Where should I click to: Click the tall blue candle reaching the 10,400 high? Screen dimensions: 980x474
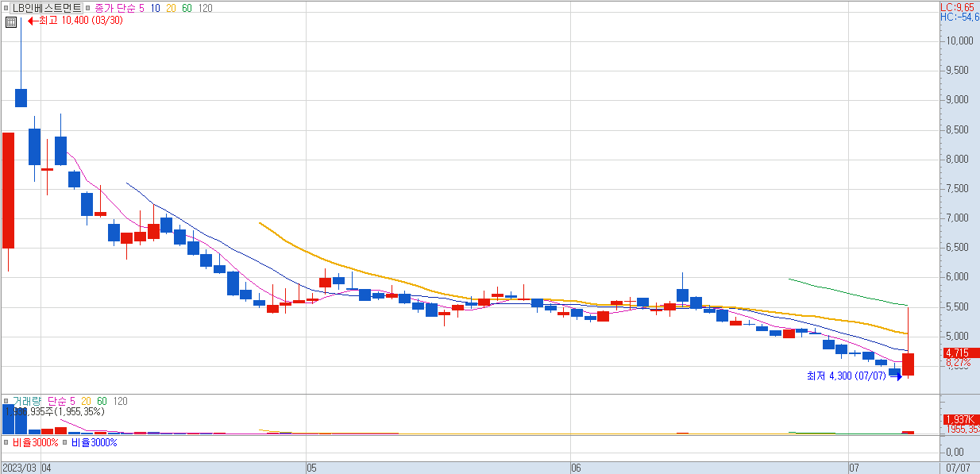(21, 98)
